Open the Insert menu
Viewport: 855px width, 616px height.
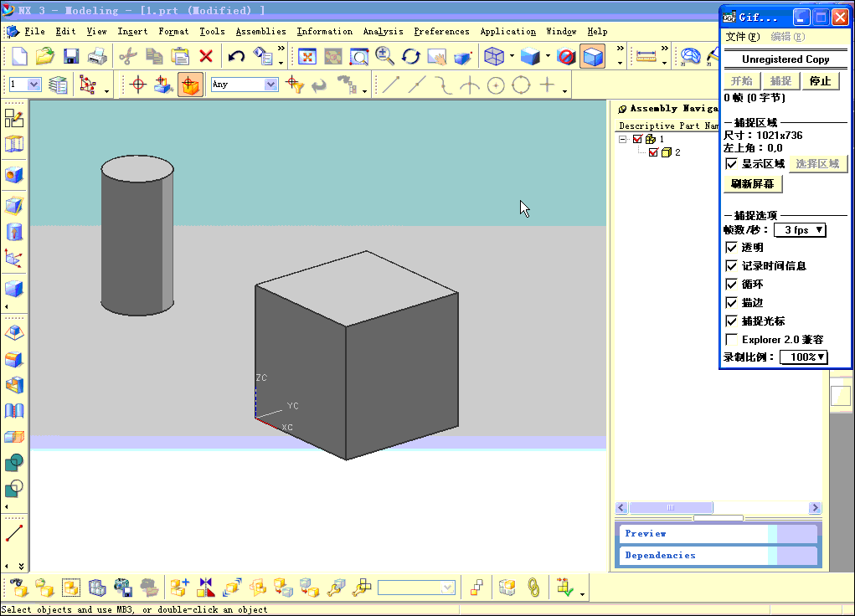point(132,32)
